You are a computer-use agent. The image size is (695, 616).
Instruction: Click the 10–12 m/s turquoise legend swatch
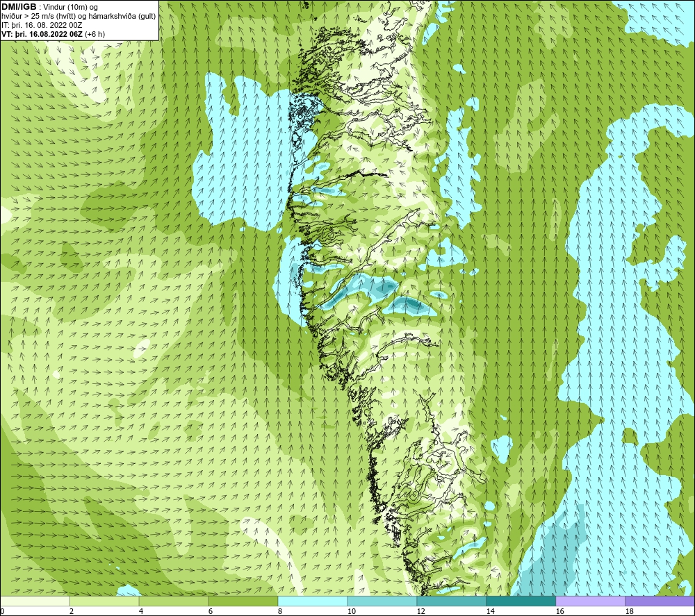point(382,601)
